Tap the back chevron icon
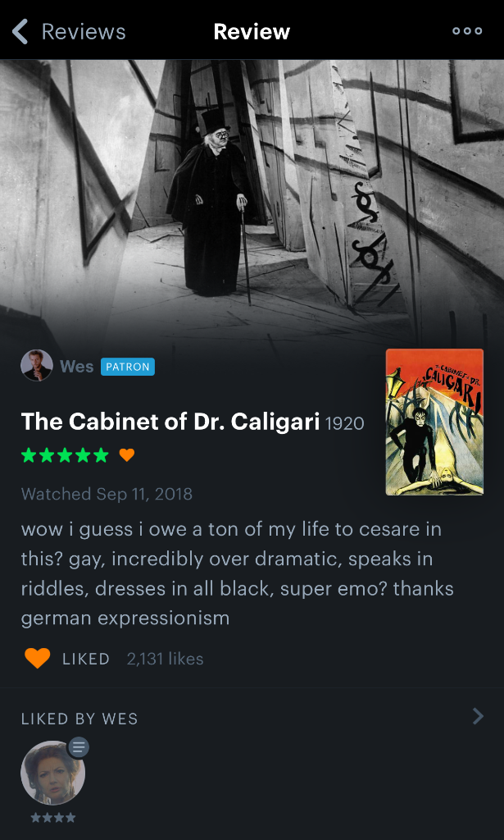The height and width of the screenshot is (840, 504). 20,32
